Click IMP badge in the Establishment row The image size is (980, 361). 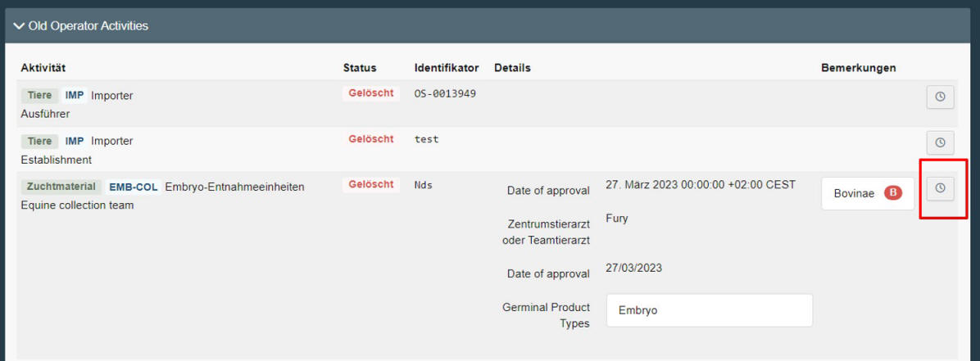[75, 141]
